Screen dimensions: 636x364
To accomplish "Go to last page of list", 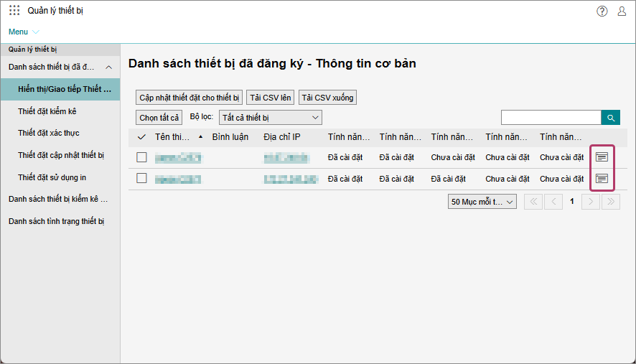I will [610, 202].
